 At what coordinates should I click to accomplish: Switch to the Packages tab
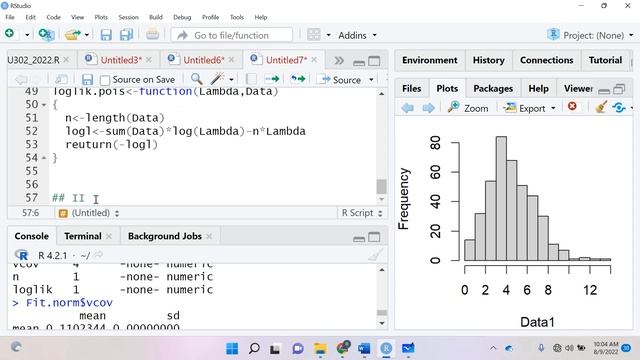pyautogui.click(x=493, y=89)
